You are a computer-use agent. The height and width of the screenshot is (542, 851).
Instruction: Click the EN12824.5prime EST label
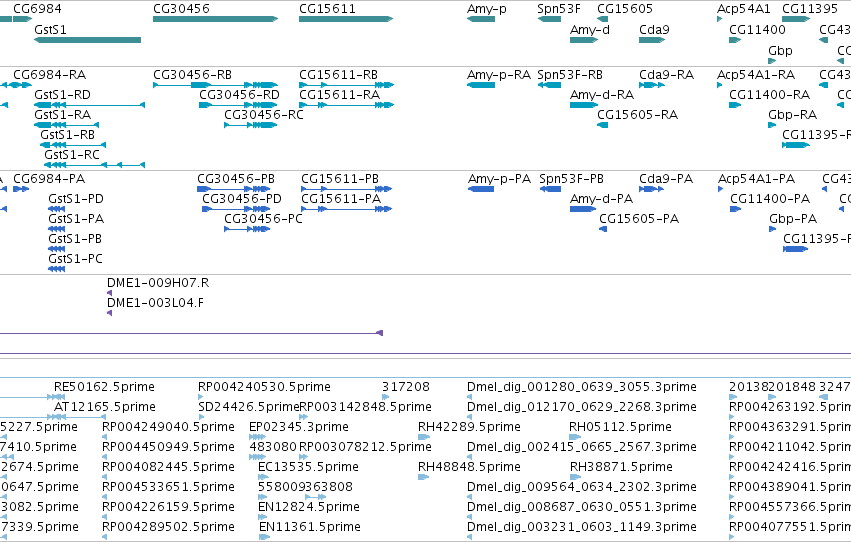click(309, 508)
